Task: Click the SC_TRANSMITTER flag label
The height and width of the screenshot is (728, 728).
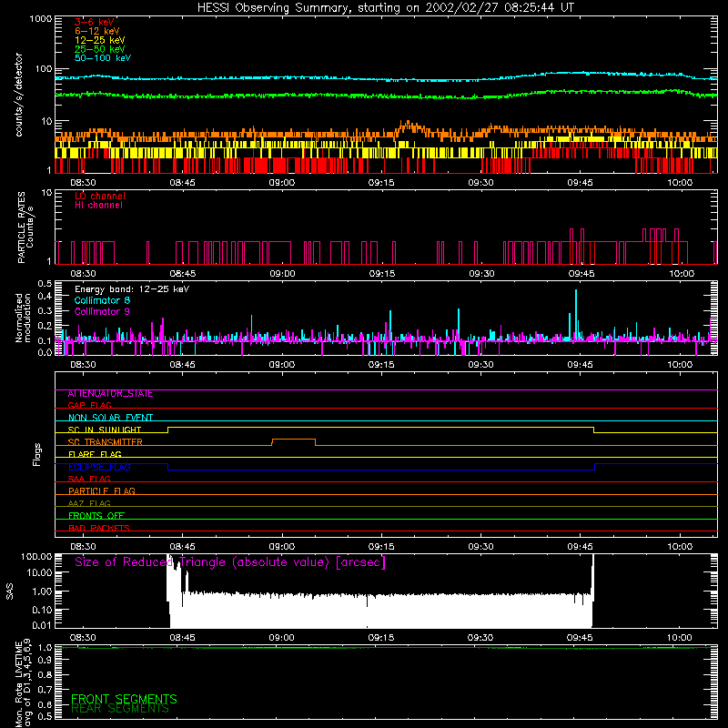Action: (105, 442)
